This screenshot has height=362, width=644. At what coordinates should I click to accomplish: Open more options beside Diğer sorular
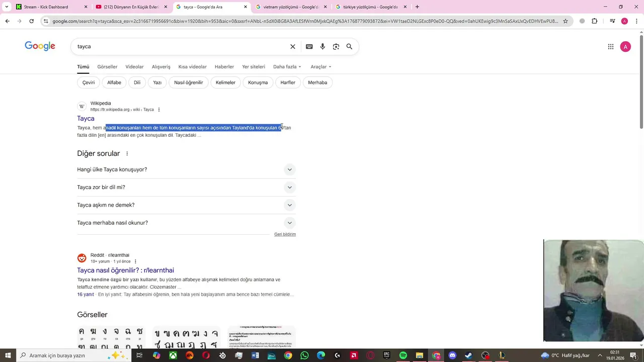(x=127, y=154)
